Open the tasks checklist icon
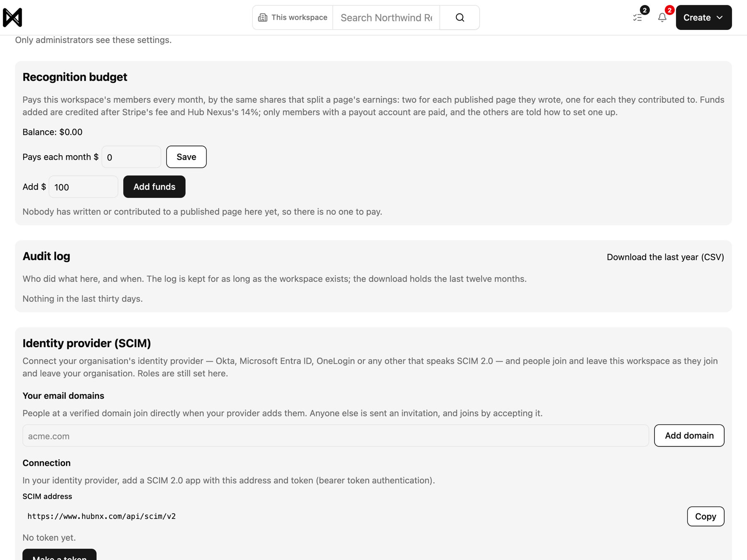Image resolution: width=747 pixels, height=560 pixels. 637,17
